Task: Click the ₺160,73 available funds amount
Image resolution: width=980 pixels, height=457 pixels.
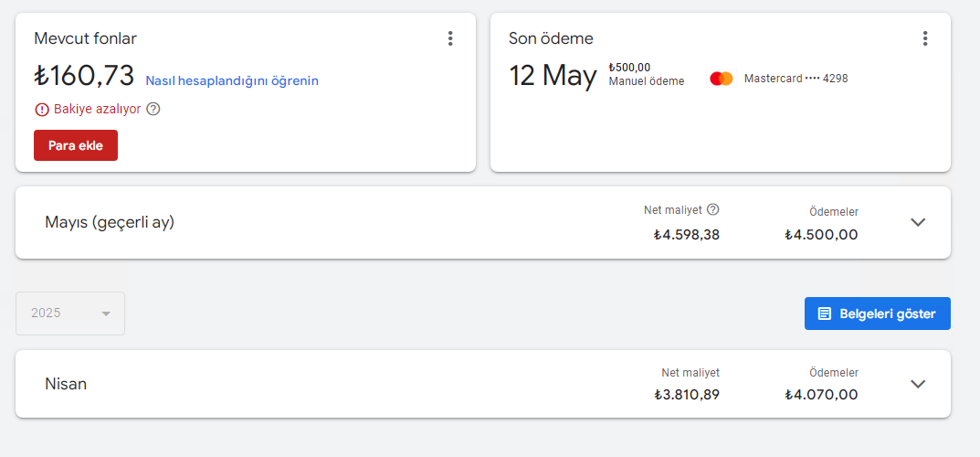Action: [84, 76]
